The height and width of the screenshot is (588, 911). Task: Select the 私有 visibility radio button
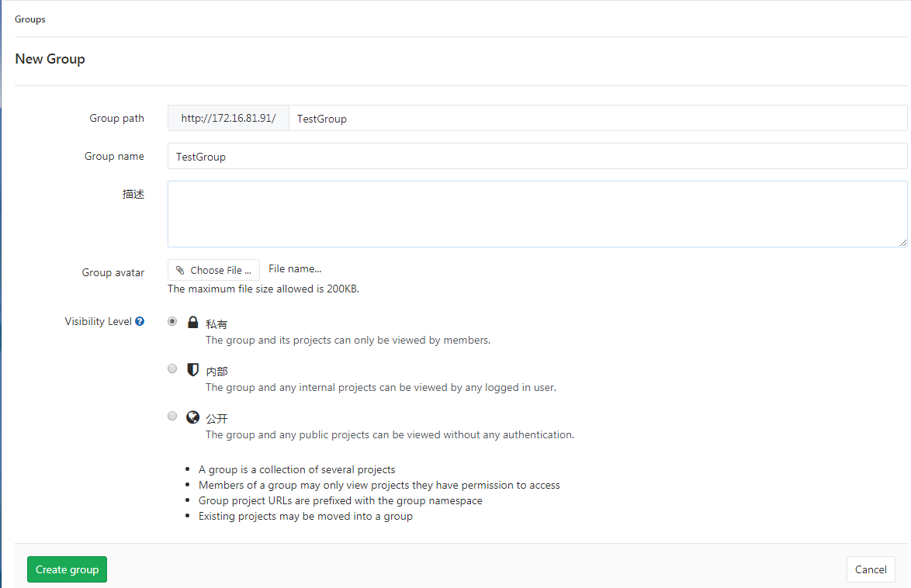171,320
